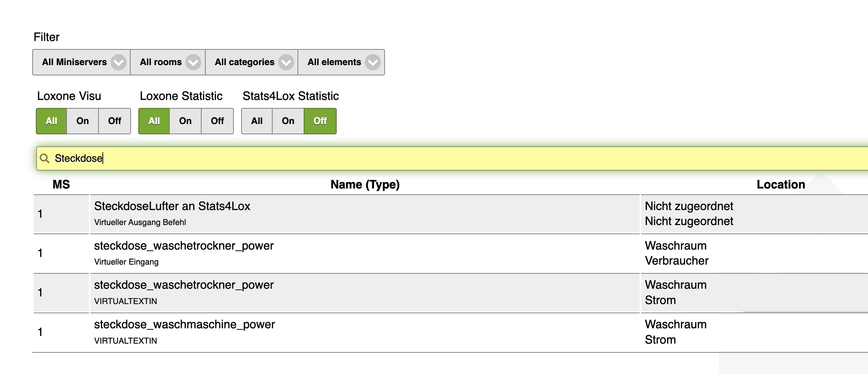This screenshot has width=868, height=374.
Task: Open the All rooms dropdown
Action: pyautogui.click(x=161, y=62)
